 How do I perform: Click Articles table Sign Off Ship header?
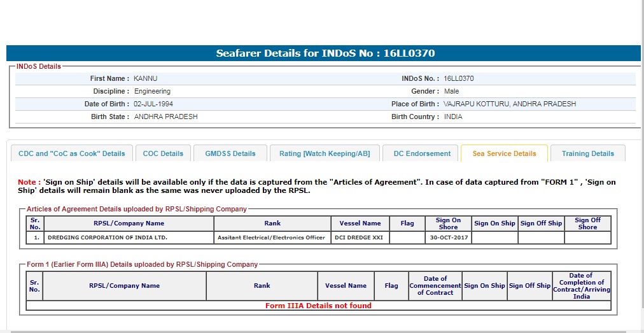tap(542, 223)
